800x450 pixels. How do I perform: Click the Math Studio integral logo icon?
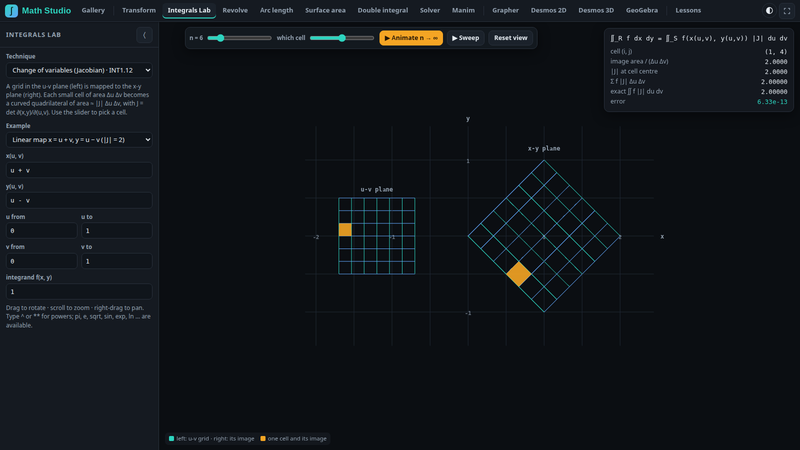11,10
